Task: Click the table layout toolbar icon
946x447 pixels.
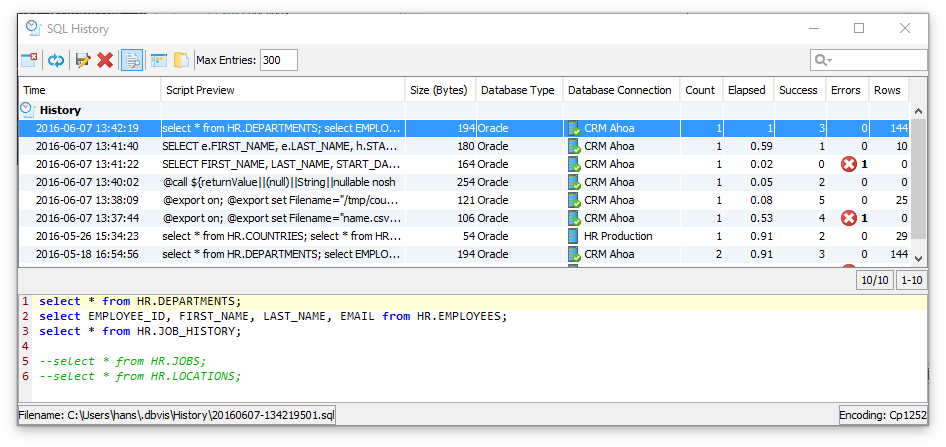Action: coord(158,60)
